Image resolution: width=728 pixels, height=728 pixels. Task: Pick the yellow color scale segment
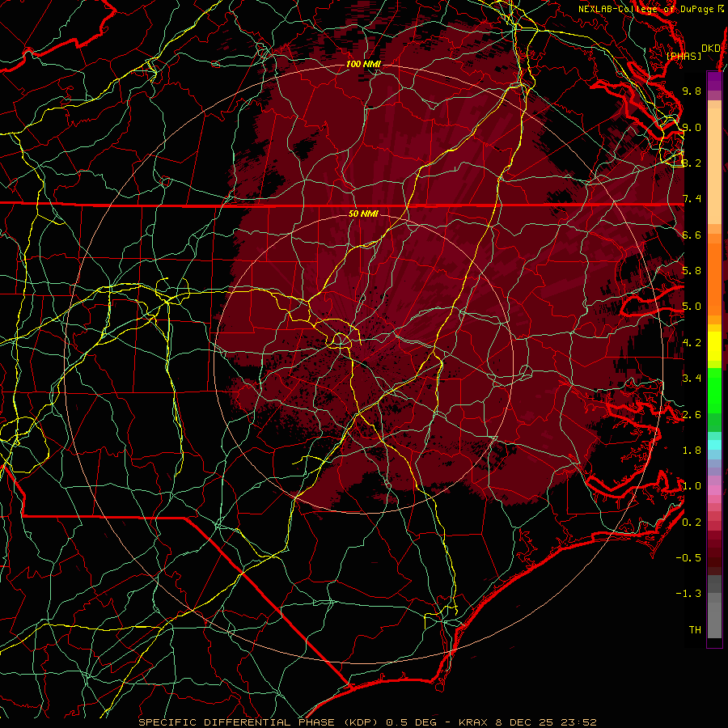coord(714,346)
